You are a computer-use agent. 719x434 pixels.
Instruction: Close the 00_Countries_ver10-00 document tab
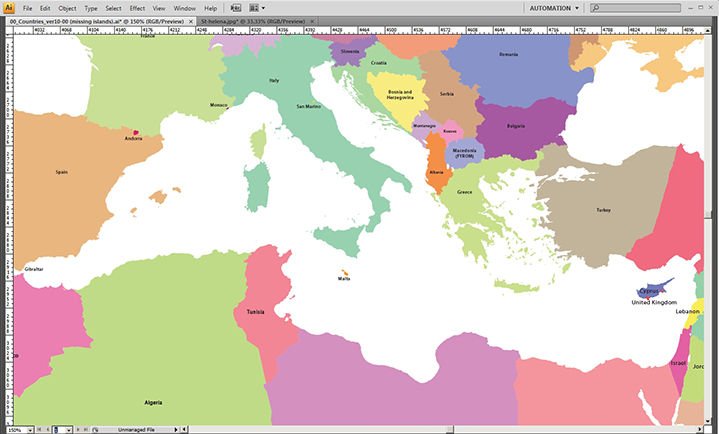point(190,20)
